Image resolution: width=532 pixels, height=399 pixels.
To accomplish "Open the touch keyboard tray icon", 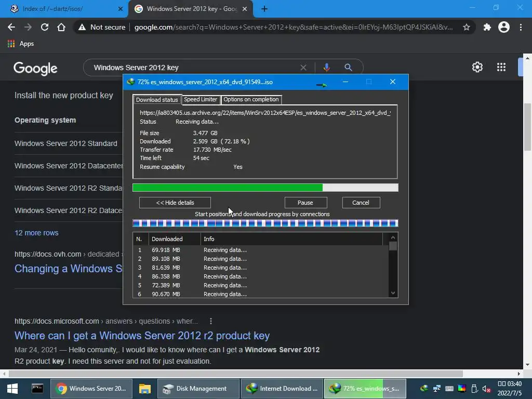I will pyautogui.click(x=449, y=389).
